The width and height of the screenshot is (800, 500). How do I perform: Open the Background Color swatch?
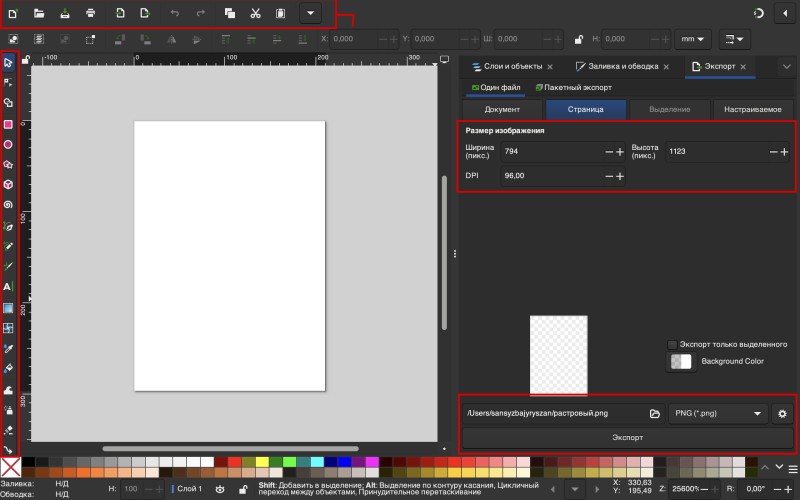[681, 362]
